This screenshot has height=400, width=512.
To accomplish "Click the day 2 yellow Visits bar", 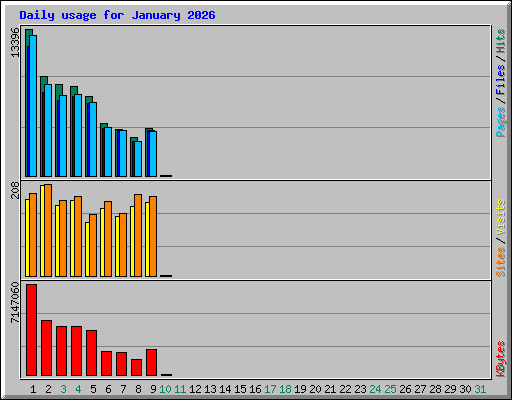I will pos(42,231).
